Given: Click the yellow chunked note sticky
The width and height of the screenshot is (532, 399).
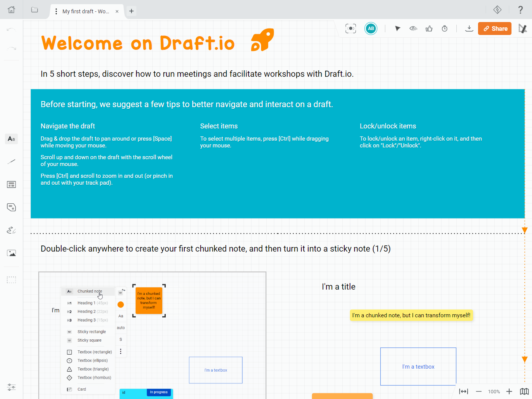Looking at the screenshot, I should (411, 315).
